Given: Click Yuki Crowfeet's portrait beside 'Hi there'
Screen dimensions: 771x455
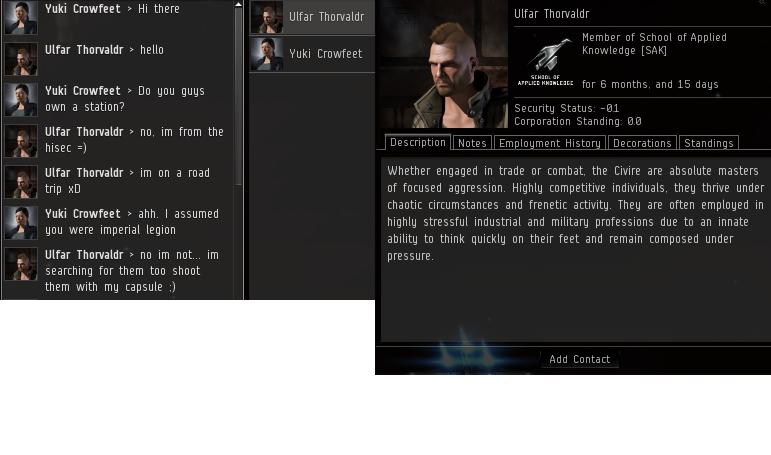Looking at the screenshot, I should coord(20,17).
